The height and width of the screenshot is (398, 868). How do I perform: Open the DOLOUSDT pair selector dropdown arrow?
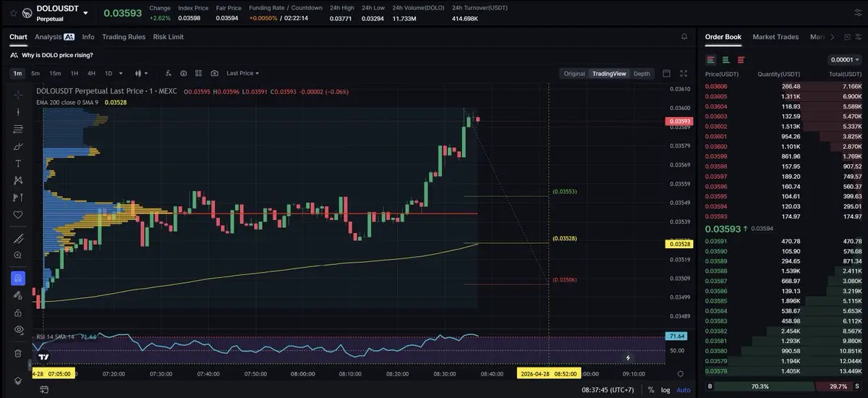(x=86, y=13)
